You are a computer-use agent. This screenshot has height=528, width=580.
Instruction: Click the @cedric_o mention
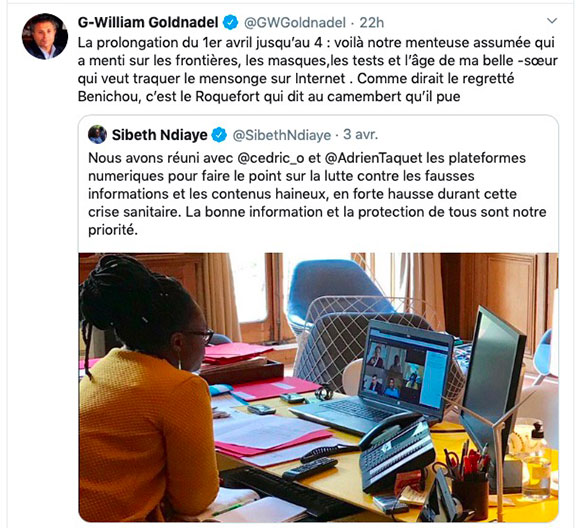270,158
